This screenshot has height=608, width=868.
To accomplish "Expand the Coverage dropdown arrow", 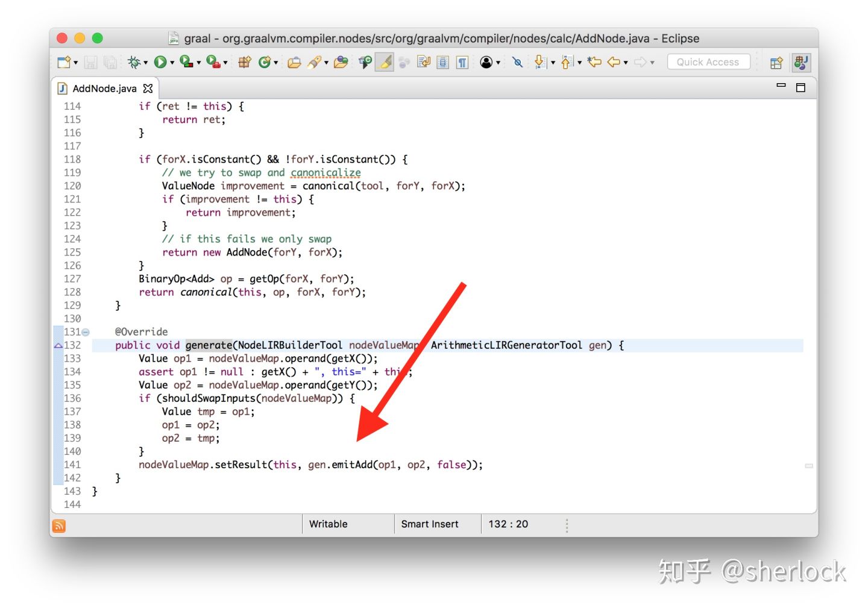I will coord(198,63).
